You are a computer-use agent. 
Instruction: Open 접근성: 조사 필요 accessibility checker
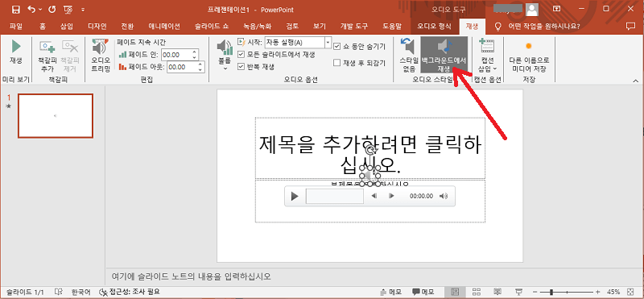pyautogui.click(x=129, y=292)
